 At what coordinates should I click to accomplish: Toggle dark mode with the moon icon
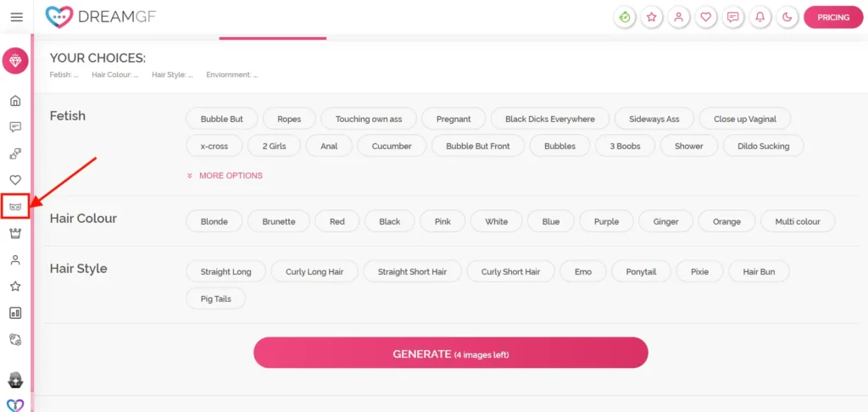(x=787, y=17)
